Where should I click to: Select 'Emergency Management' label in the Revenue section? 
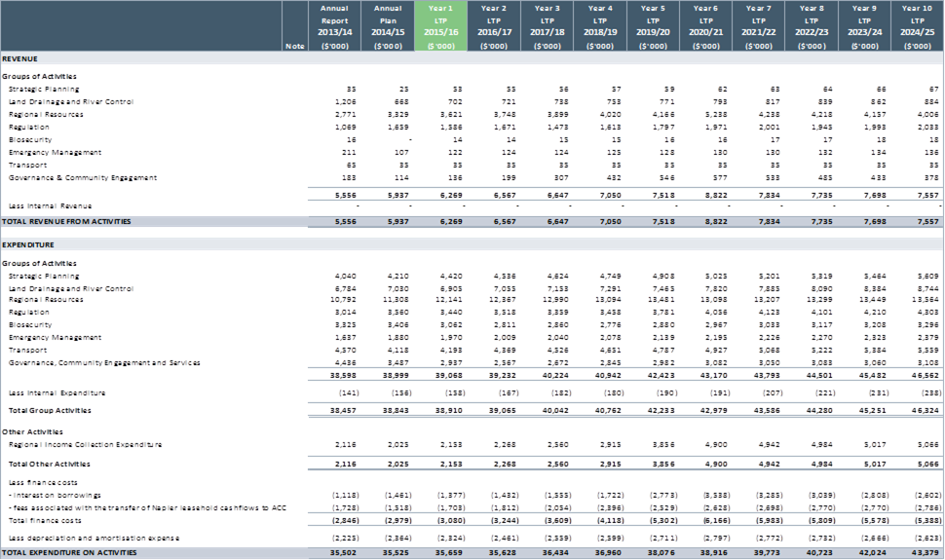pos(55,153)
